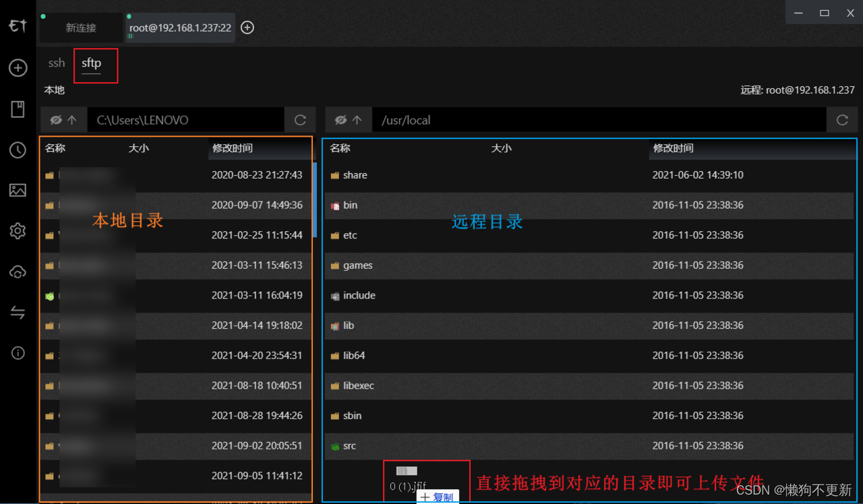Maximize the electerm window
Image resolution: width=863 pixels, height=504 pixels.
(x=824, y=13)
